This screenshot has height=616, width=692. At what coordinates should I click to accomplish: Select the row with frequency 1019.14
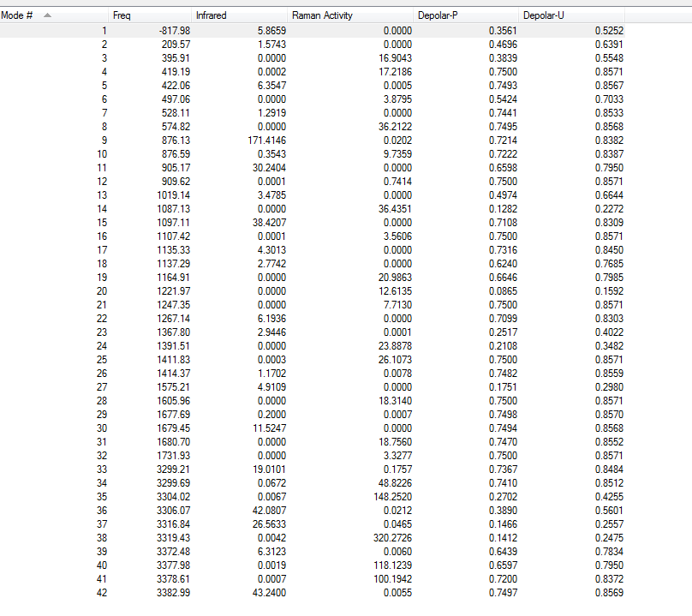pos(312,194)
